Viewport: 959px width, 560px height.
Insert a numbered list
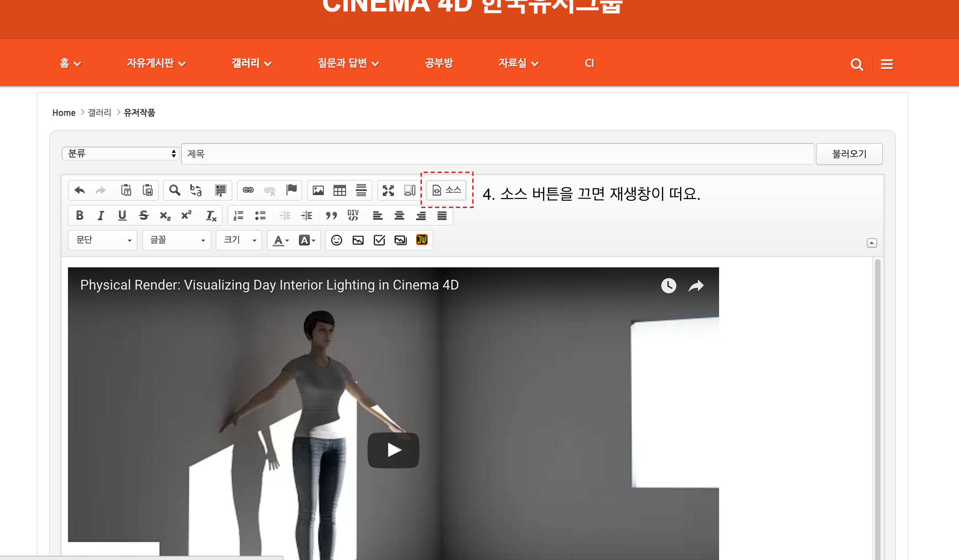tap(239, 215)
